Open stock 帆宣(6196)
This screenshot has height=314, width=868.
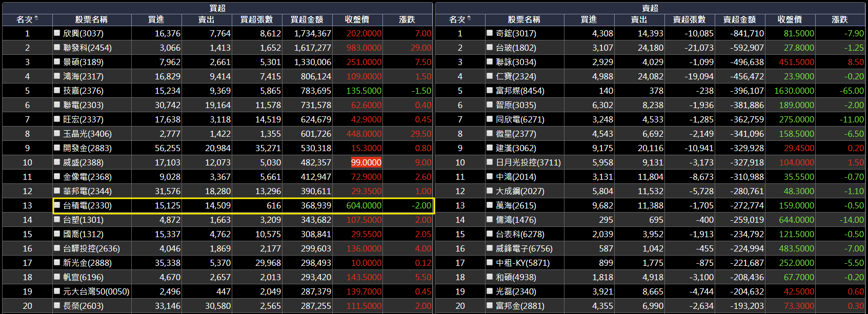pos(83,277)
